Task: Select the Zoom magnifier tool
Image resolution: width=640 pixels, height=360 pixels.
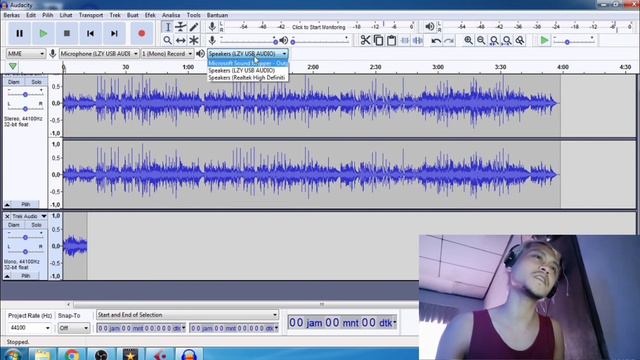Action: tap(167, 40)
